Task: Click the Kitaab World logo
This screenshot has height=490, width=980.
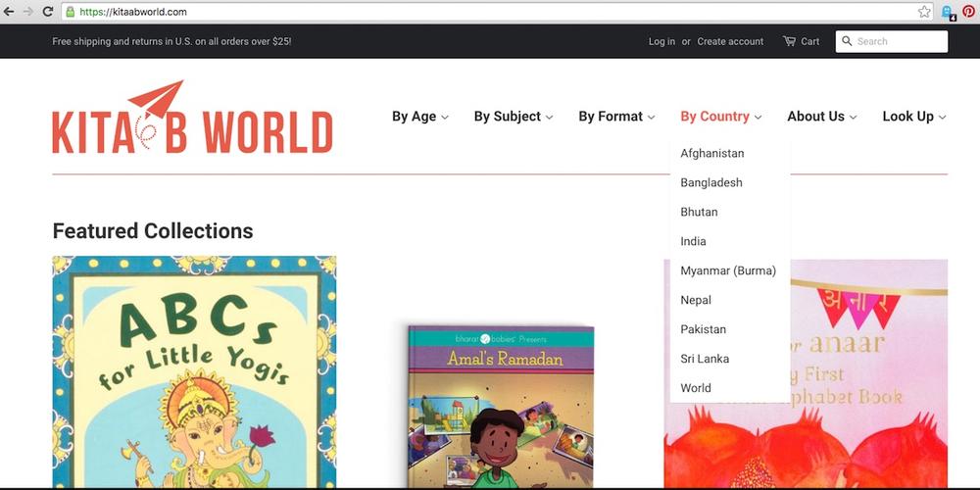Action: pyautogui.click(x=192, y=118)
